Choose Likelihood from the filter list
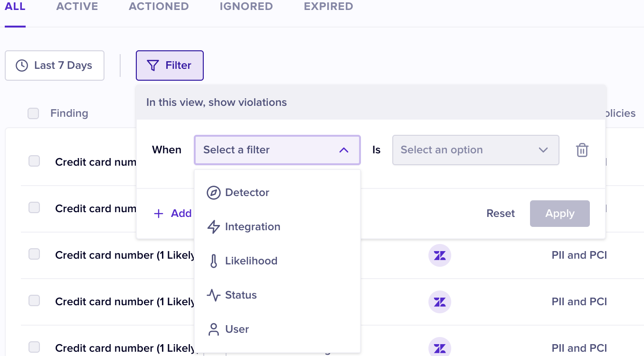This screenshot has width=644, height=356. (251, 261)
